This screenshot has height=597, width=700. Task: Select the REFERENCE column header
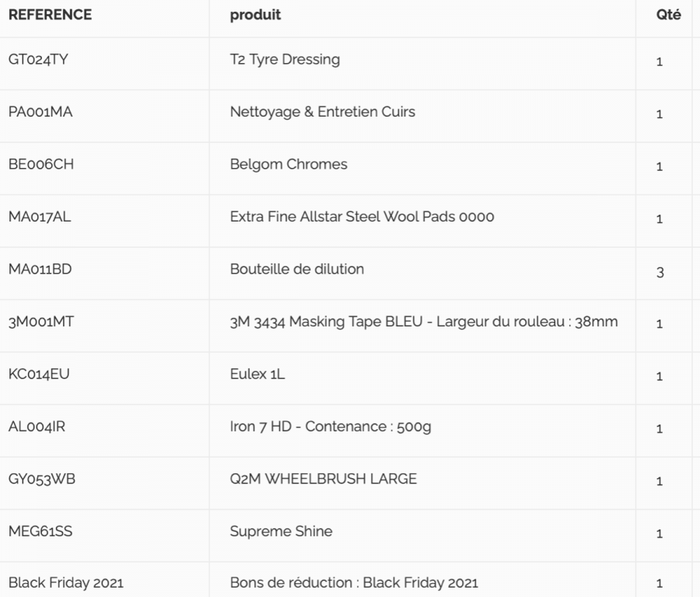tap(50, 15)
